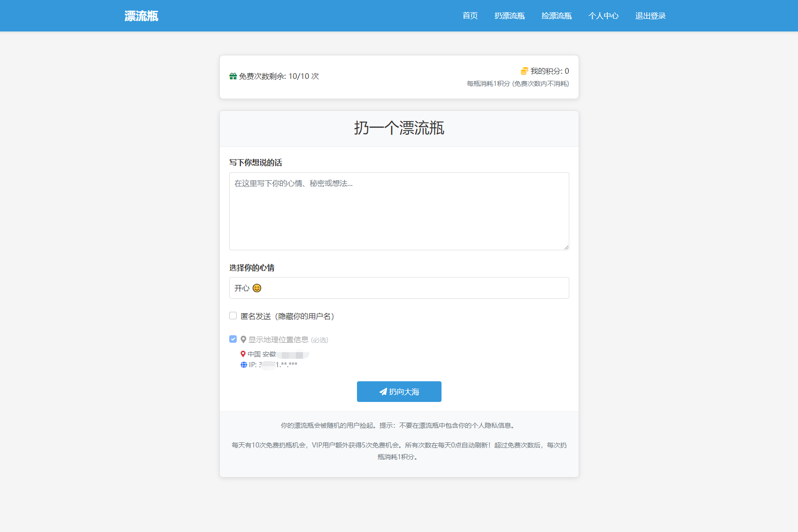Viewport: 798px width, 532px height.
Task: Open the 选择你的心情 dropdown
Action: pyautogui.click(x=399, y=288)
